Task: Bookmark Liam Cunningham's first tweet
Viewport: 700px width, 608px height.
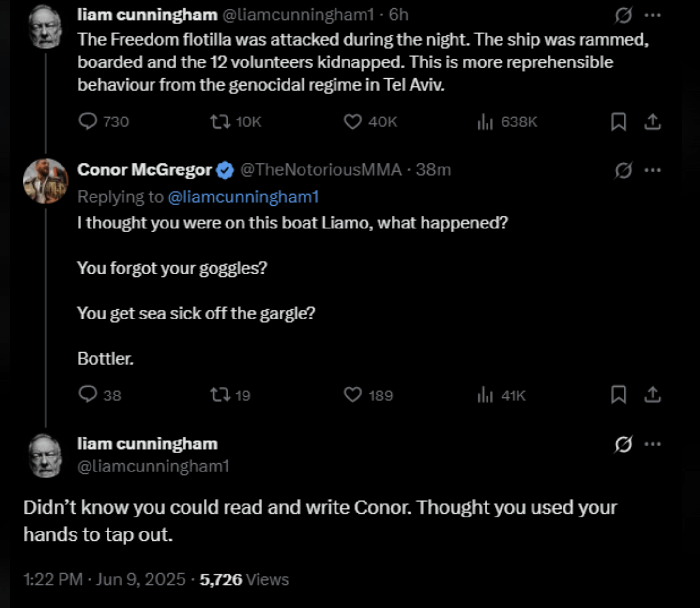Action: [x=619, y=121]
